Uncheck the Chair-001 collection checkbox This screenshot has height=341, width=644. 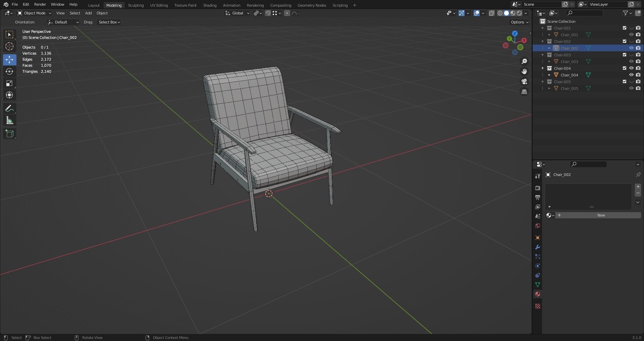point(625,28)
